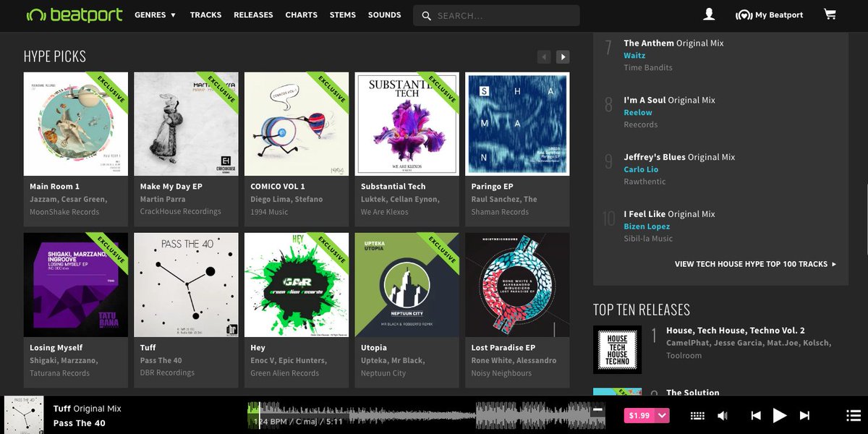Skip to next track in player
Screen dimensions: 868x434
click(x=804, y=415)
